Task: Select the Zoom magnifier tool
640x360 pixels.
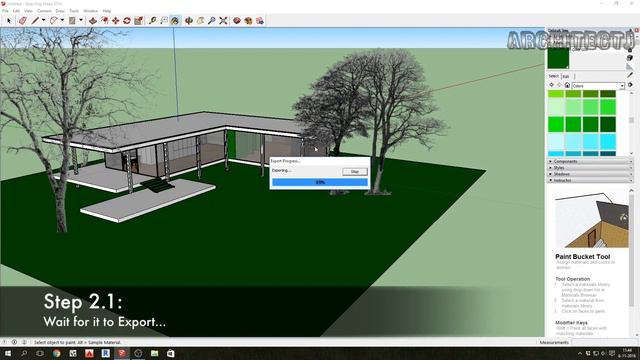Action: pos(211,20)
